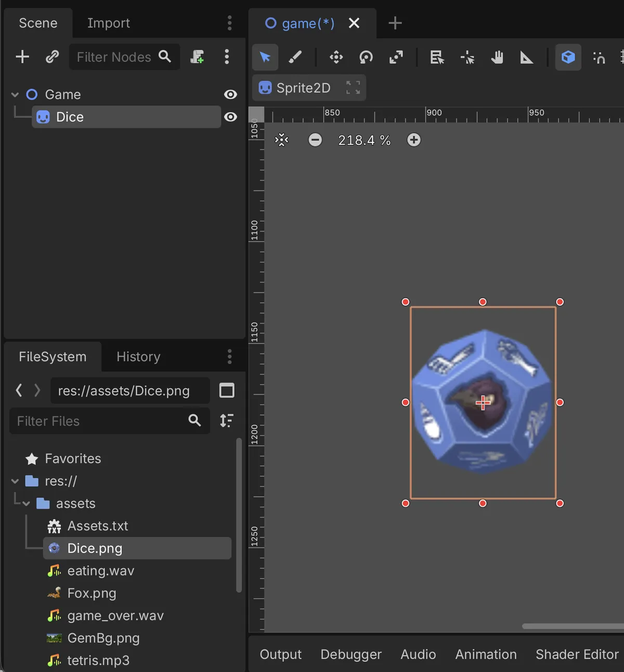The image size is (624, 672).
Task: Choose the Select Mode arrow tool
Action: [x=265, y=57]
